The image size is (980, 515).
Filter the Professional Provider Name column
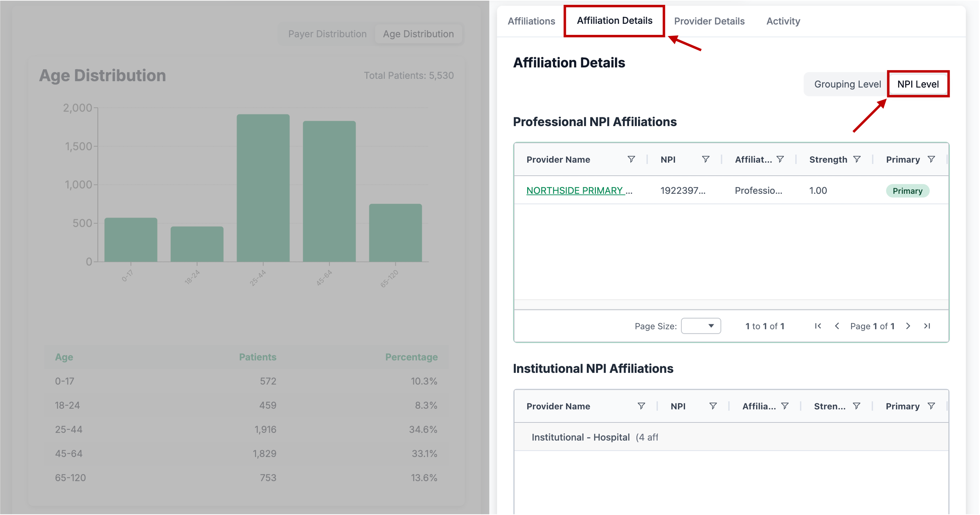[631, 159]
